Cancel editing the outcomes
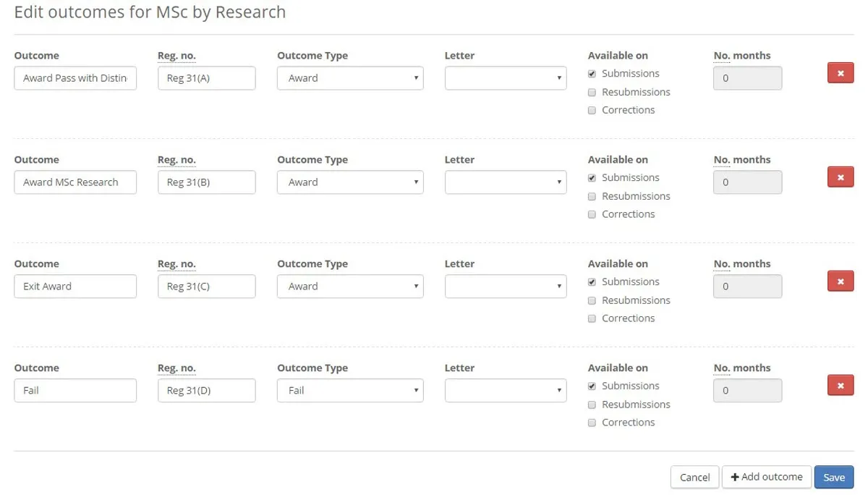 click(694, 477)
